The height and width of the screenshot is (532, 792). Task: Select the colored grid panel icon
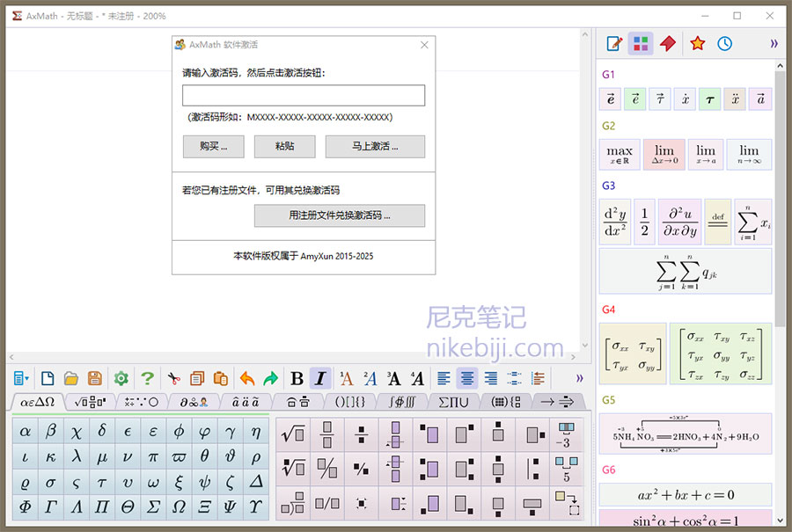pyautogui.click(x=641, y=43)
